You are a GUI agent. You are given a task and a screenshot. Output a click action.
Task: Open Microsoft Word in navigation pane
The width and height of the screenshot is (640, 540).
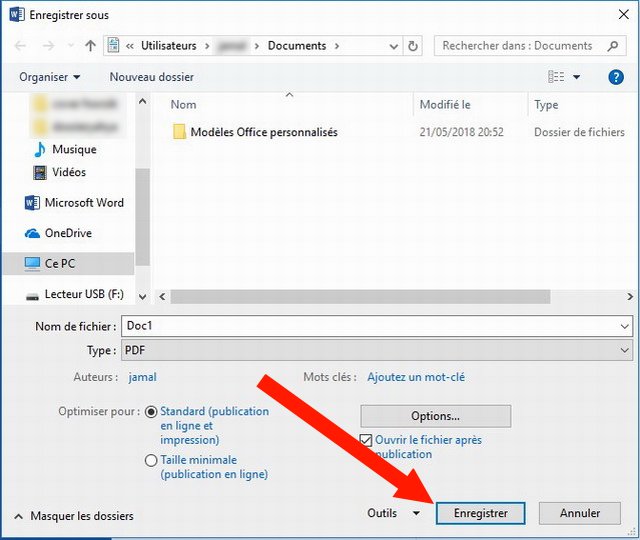click(83, 203)
